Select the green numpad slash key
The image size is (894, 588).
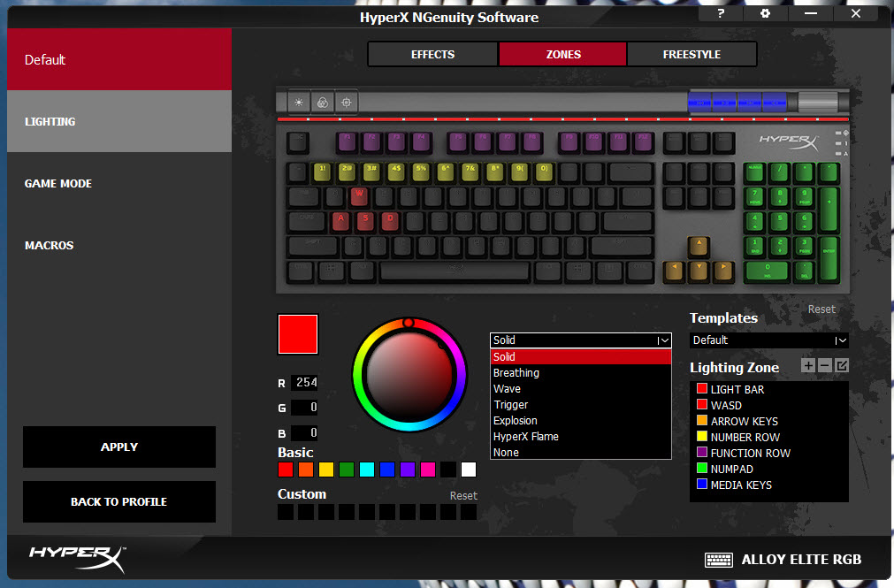(x=779, y=172)
